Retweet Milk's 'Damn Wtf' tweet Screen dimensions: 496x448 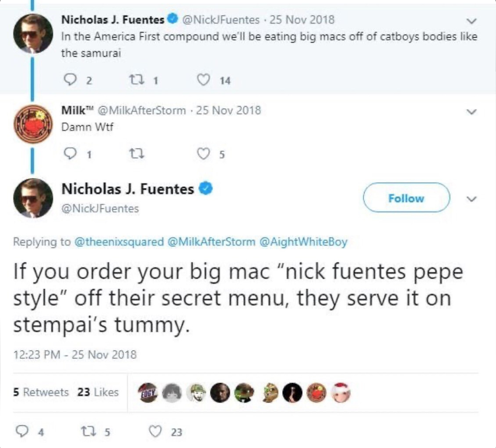tap(137, 154)
